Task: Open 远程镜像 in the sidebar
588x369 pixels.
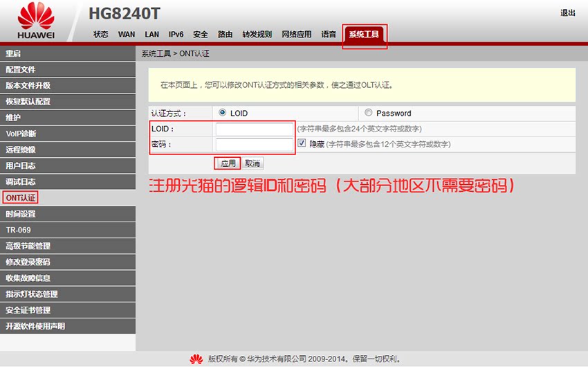Action: coord(68,150)
